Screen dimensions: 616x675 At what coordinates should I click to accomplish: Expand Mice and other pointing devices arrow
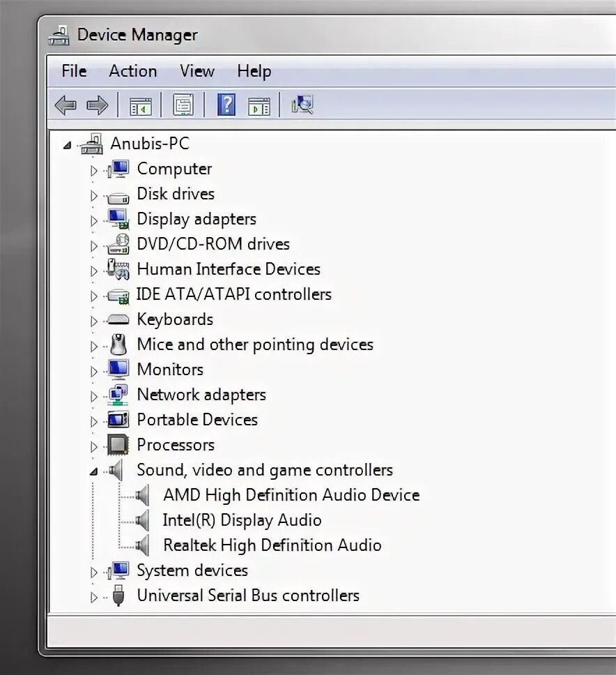tap(94, 346)
